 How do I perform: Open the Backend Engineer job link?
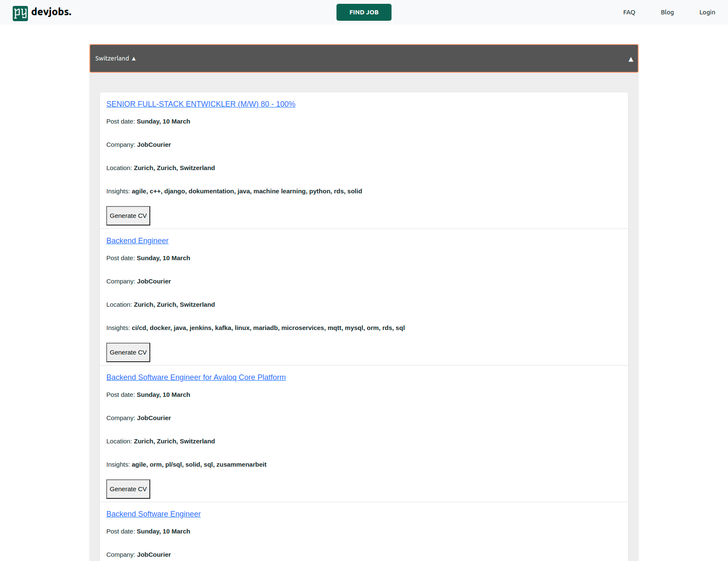coord(137,241)
